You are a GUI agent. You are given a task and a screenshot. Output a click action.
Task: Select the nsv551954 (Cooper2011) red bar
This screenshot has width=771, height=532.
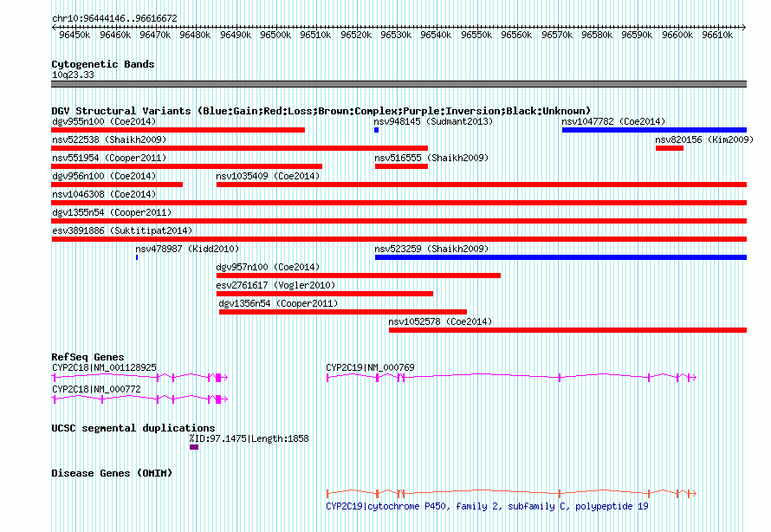(187, 166)
